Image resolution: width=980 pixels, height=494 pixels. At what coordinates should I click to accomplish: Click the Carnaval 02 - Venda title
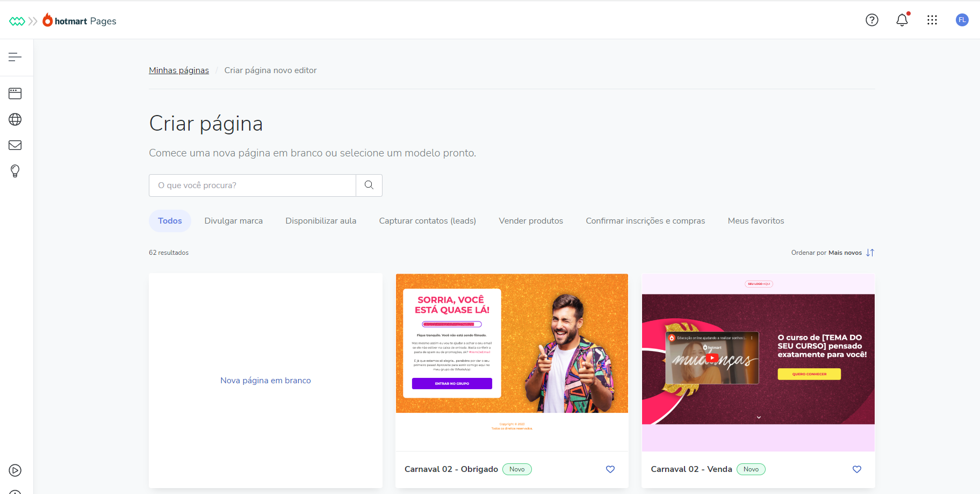tap(691, 469)
